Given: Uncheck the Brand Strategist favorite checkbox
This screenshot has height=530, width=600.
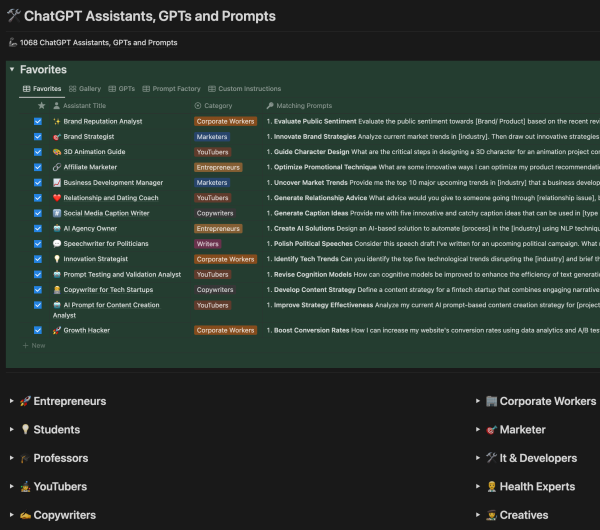Looking at the screenshot, I should (x=38, y=137).
